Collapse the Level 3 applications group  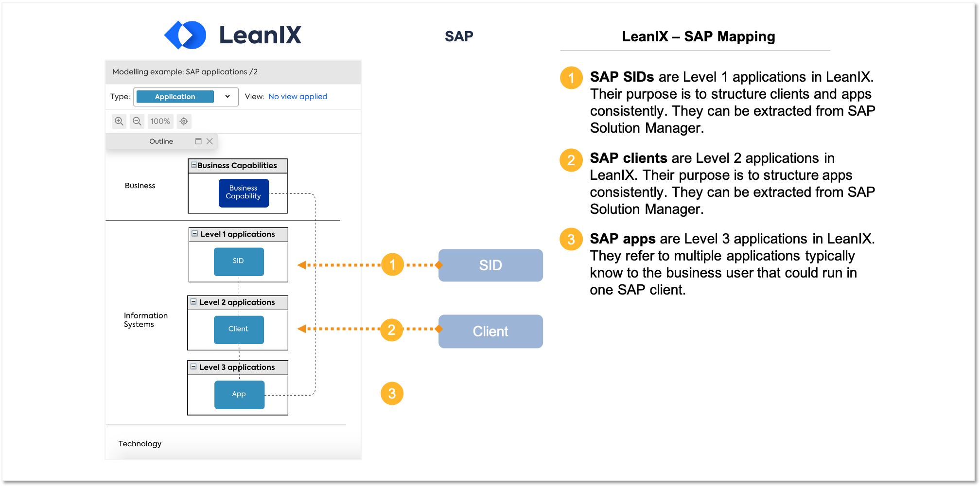[193, 367]
